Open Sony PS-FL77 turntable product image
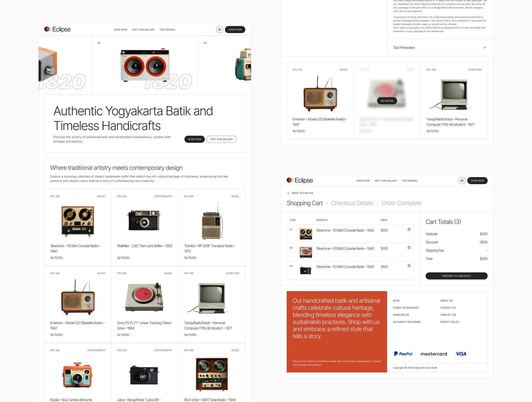This screenshot has width=532, height=402. [x=144, y=297]
